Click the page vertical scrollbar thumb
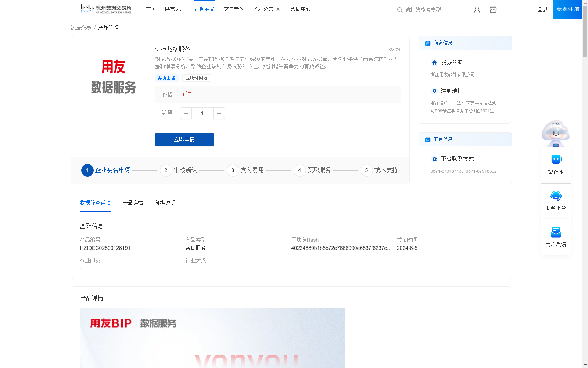 pos(585,31)
